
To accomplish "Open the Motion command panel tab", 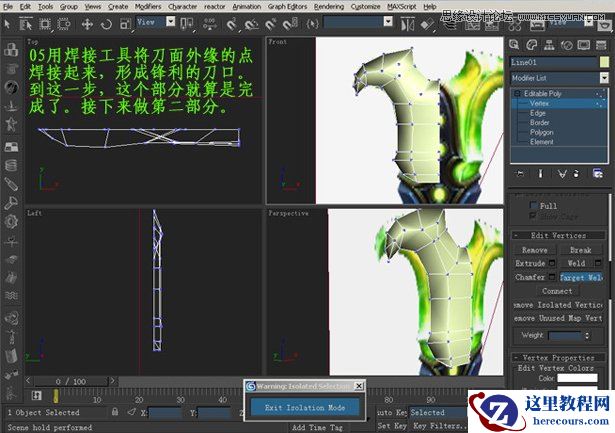I will coord(566,45).
